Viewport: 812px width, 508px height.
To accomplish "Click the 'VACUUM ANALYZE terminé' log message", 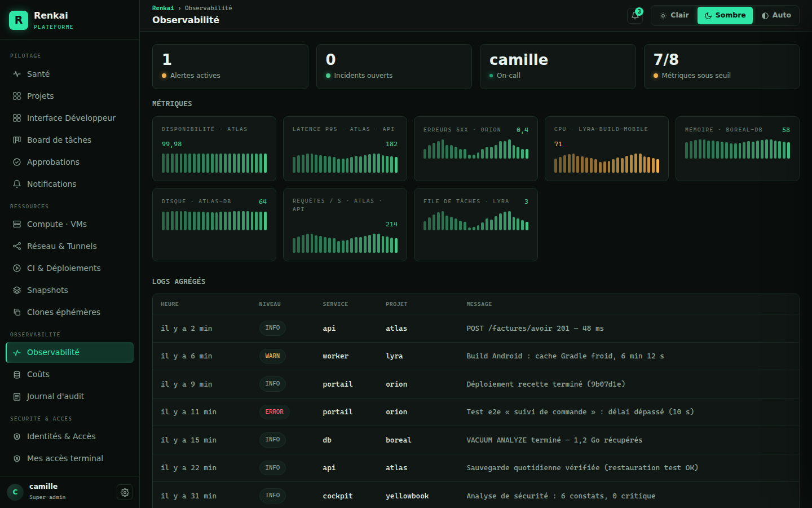I will [x=554, y=440].
